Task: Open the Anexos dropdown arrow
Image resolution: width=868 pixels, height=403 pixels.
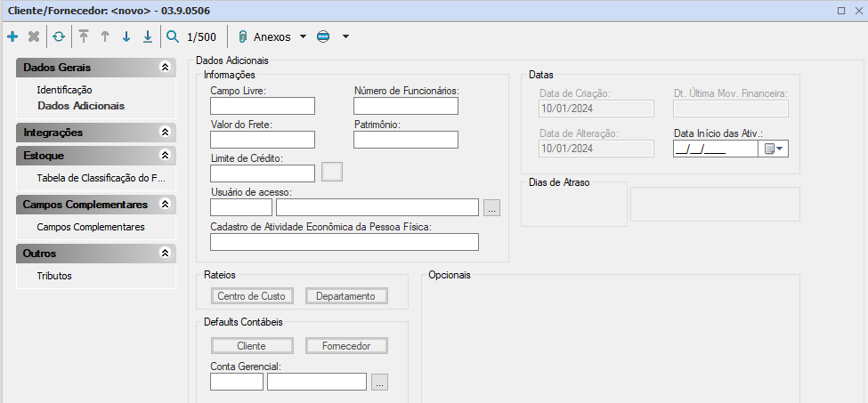Action: [303, 36]
